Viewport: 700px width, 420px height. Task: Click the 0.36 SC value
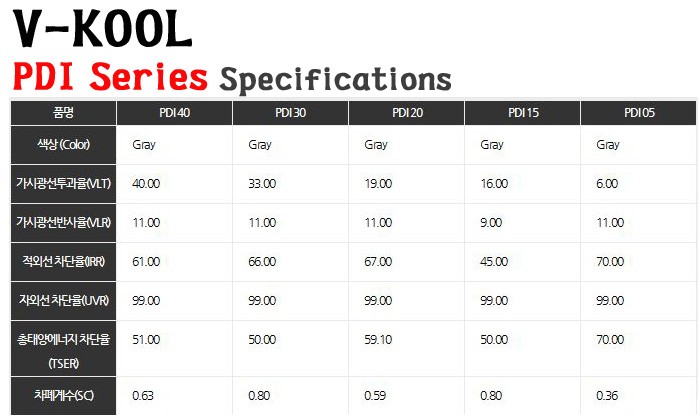click(607, 396)
